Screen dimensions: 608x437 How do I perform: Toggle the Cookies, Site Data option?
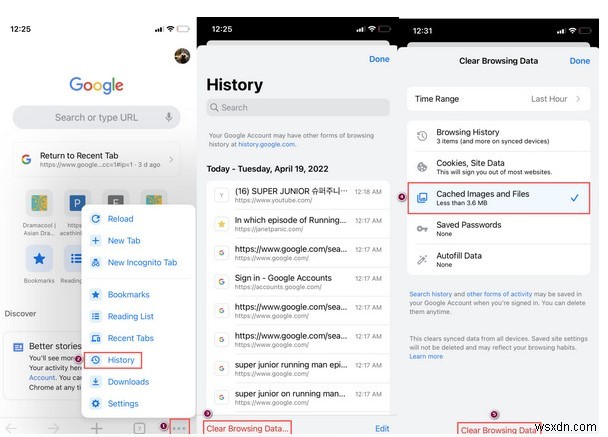click(x=498, y=167)
